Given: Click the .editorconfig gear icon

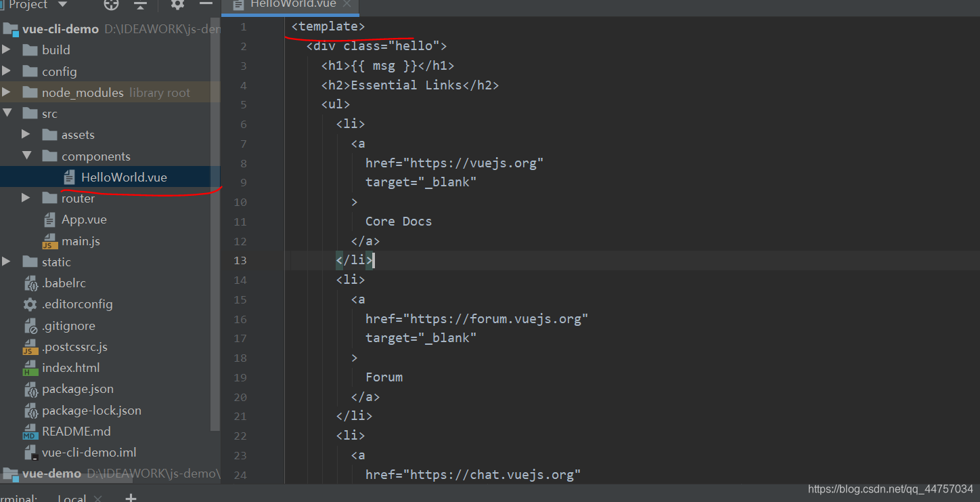Looking at the screenshot, I should 30,304.
